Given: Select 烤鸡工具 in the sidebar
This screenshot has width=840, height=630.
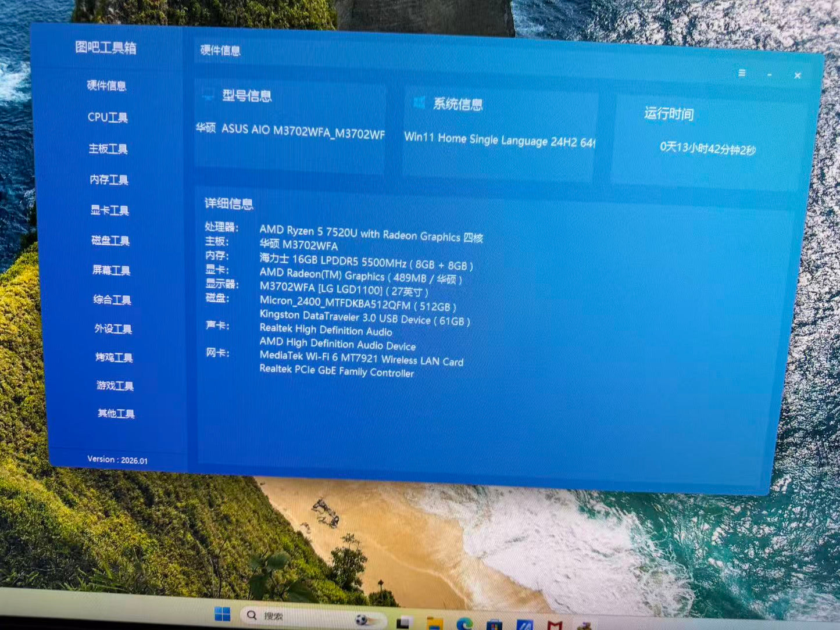Looking at the screenshot, I should click(x=115, y=357).
